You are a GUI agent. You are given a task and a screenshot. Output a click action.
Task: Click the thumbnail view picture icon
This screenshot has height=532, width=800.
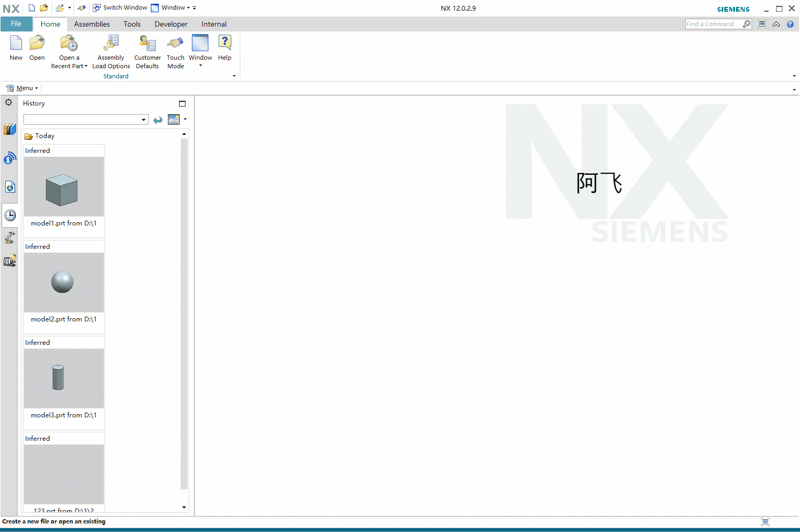click(174, 119)
